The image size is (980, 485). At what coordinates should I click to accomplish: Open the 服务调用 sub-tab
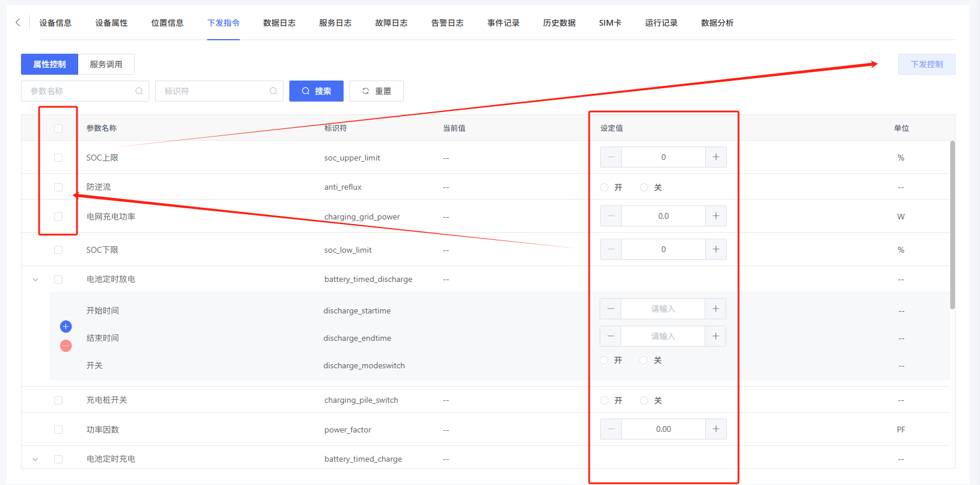(x=106, y=64)
